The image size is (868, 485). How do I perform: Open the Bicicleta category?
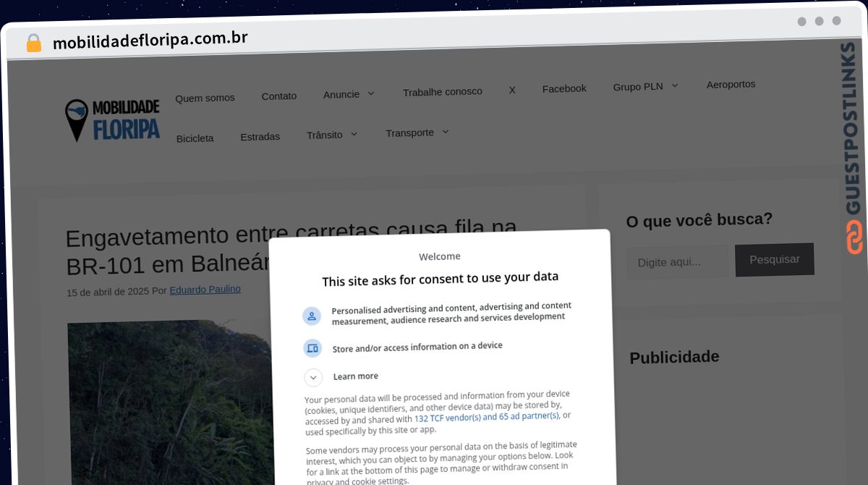pyautogui.click(x=195, y=138)
